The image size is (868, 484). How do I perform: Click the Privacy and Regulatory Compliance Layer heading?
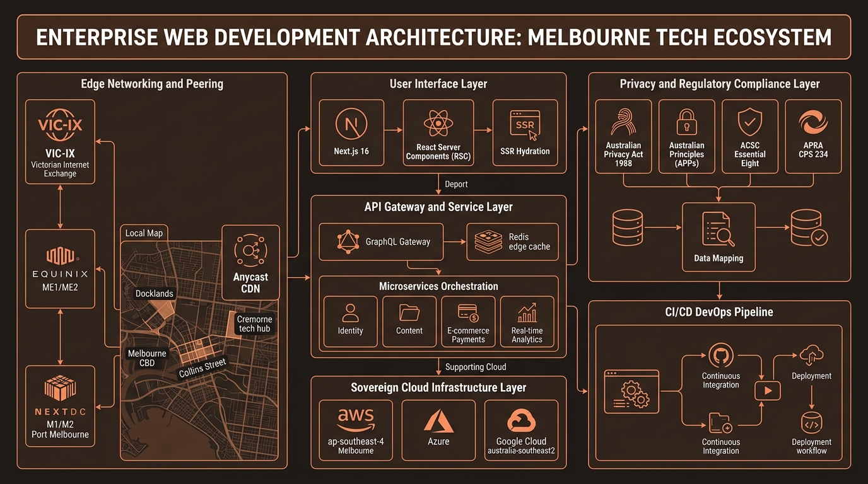(720, 83)
